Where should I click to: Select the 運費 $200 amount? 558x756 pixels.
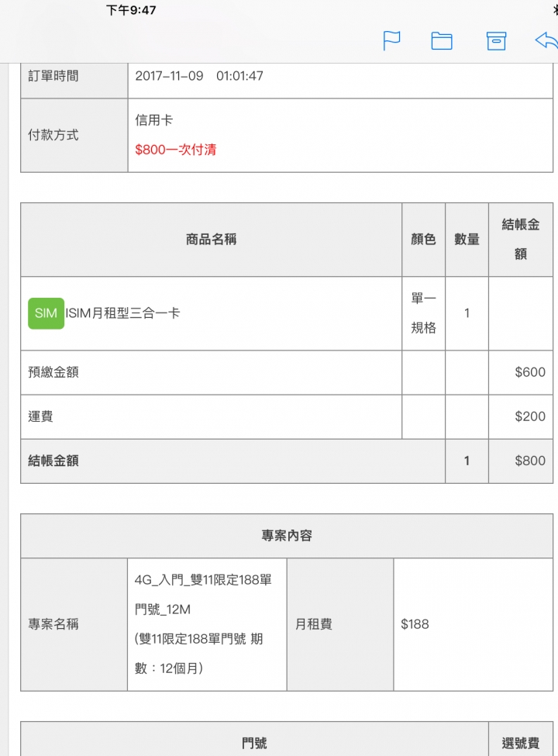530,416
